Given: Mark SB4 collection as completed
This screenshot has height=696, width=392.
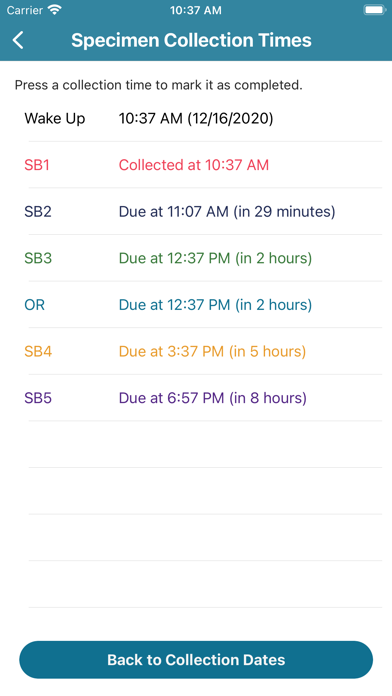Looking at the screenshot, I should point(196,351).
